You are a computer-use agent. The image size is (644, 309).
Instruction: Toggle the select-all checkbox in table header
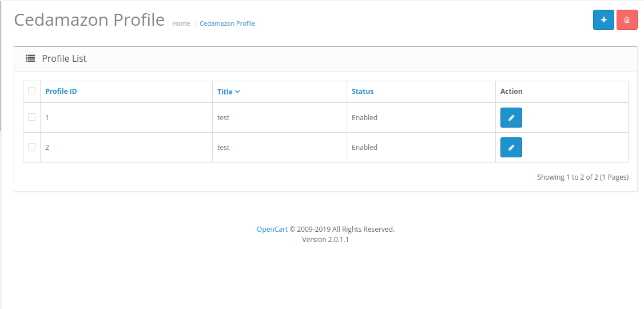(x=31, y=91)
